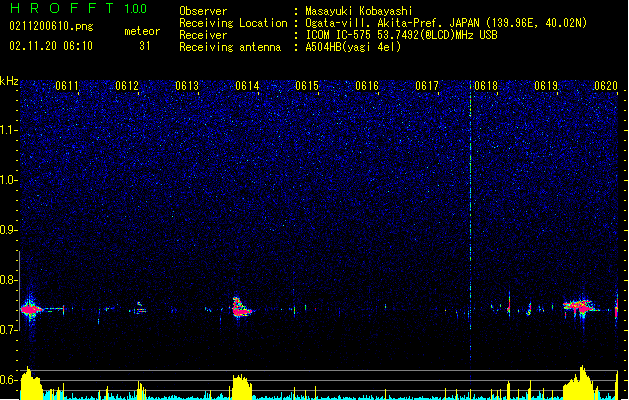Click the 0612 time marker
Image resolution: width=629 pixels, height=400 pixels.
[x=127, y=86]
